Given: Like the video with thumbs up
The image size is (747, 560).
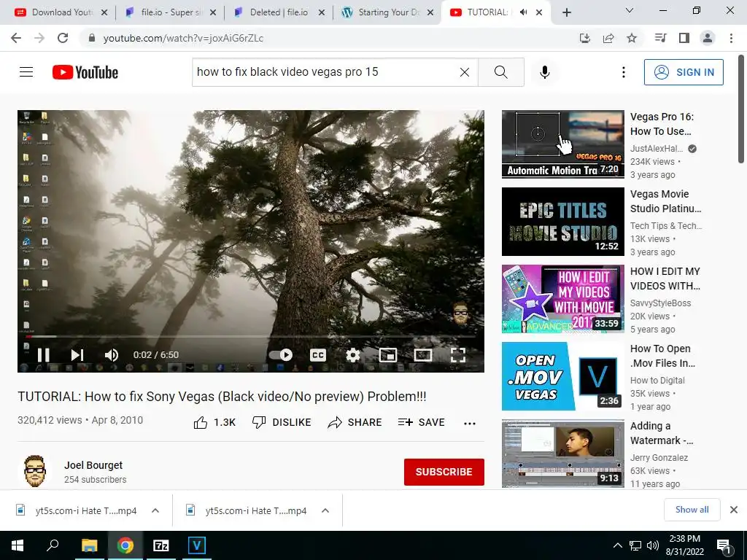Looking at the screenshot, I should coord(214,422).
